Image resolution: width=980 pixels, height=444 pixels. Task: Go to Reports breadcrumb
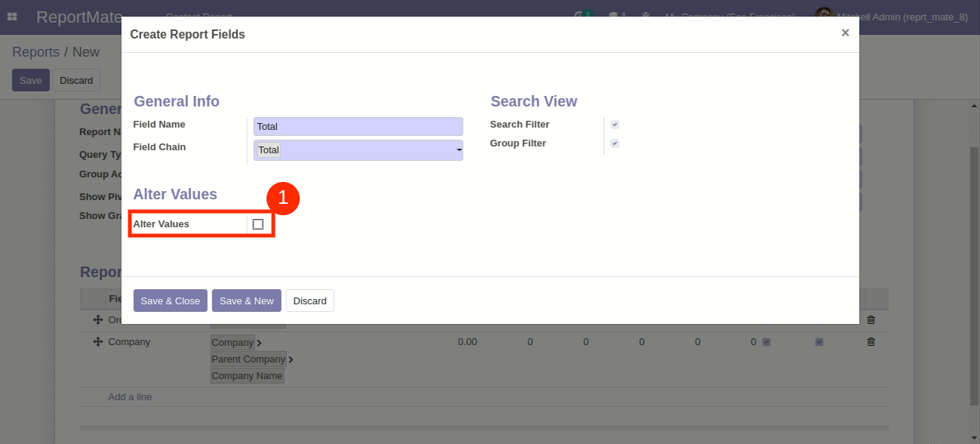tap(35, 52)
